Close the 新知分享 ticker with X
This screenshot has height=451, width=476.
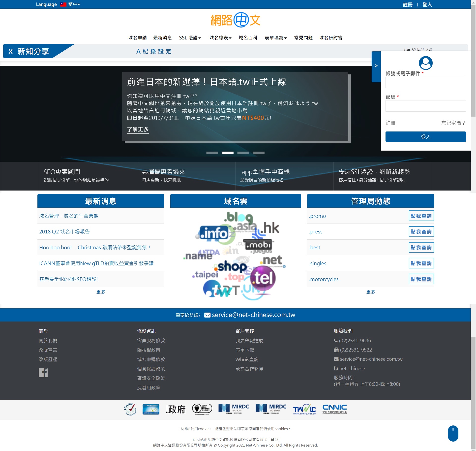point(10,51)
